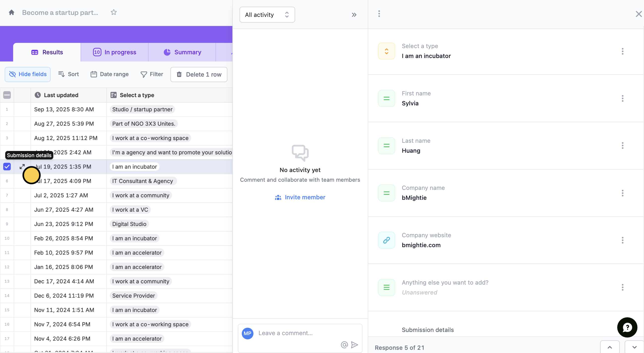
Task: Uncheck the selected row five checkbox
Action: tap(7, 167)
